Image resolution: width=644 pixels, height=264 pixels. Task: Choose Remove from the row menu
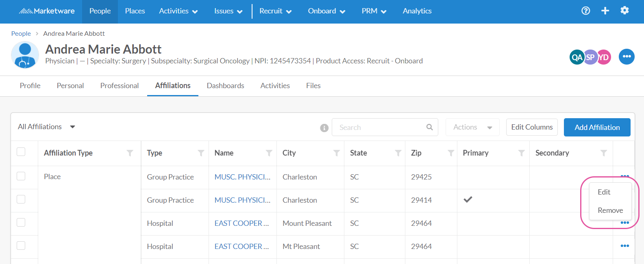(610, 210)
